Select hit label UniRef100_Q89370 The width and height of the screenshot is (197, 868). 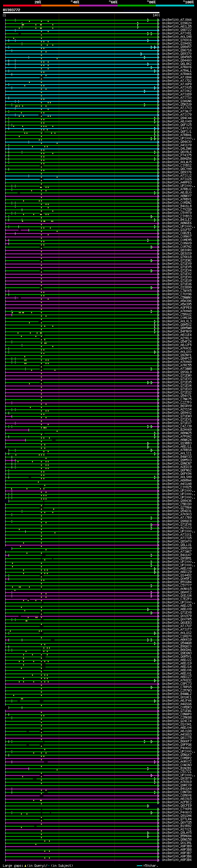(177, 54)
